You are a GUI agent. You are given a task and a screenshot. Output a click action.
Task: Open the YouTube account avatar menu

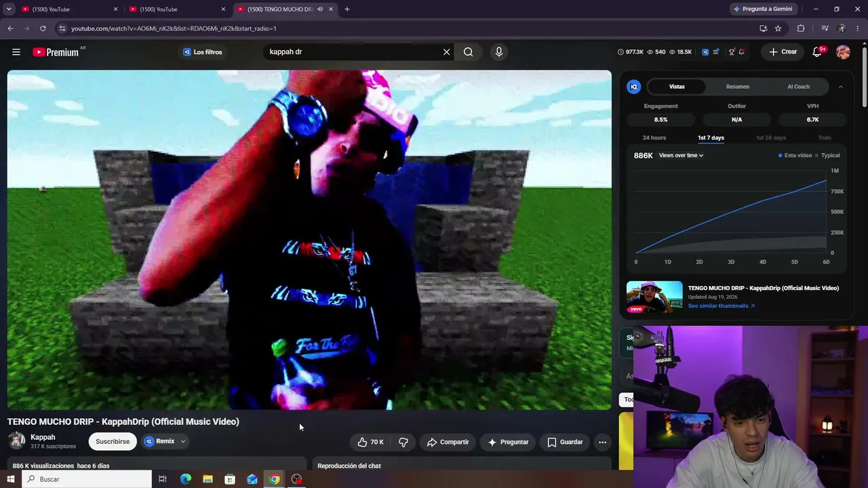coord(843,52)
